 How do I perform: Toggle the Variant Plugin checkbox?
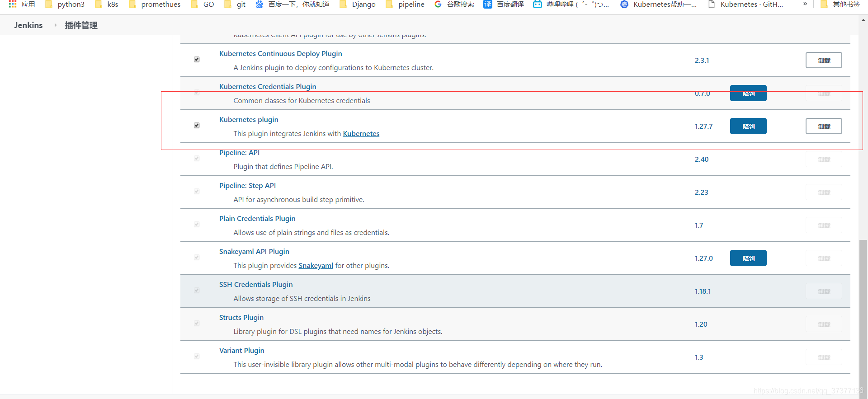point(197,357)
